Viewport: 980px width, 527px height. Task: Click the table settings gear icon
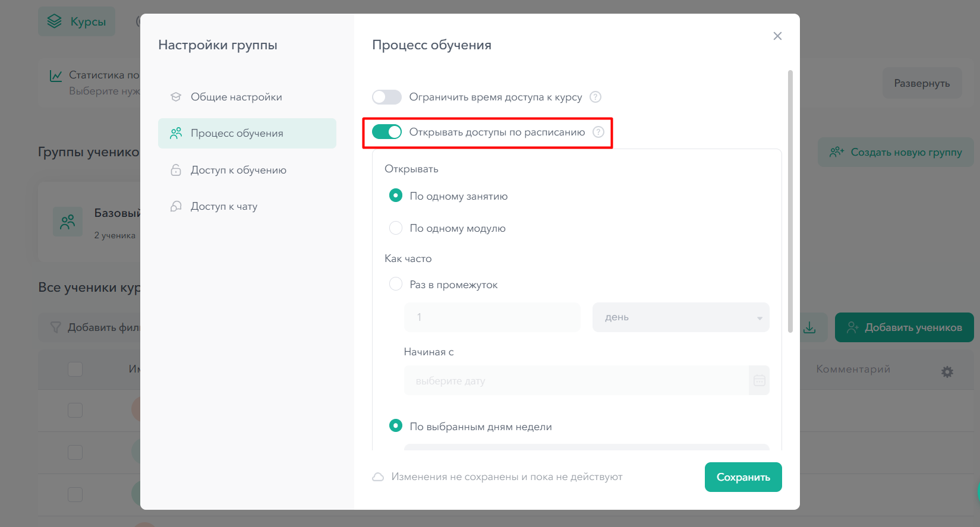tap(947, 372)
